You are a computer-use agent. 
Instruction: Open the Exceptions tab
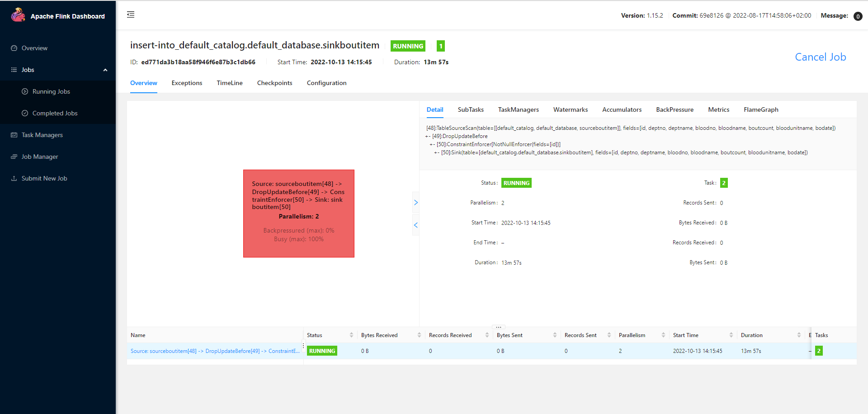pos(187,83)
